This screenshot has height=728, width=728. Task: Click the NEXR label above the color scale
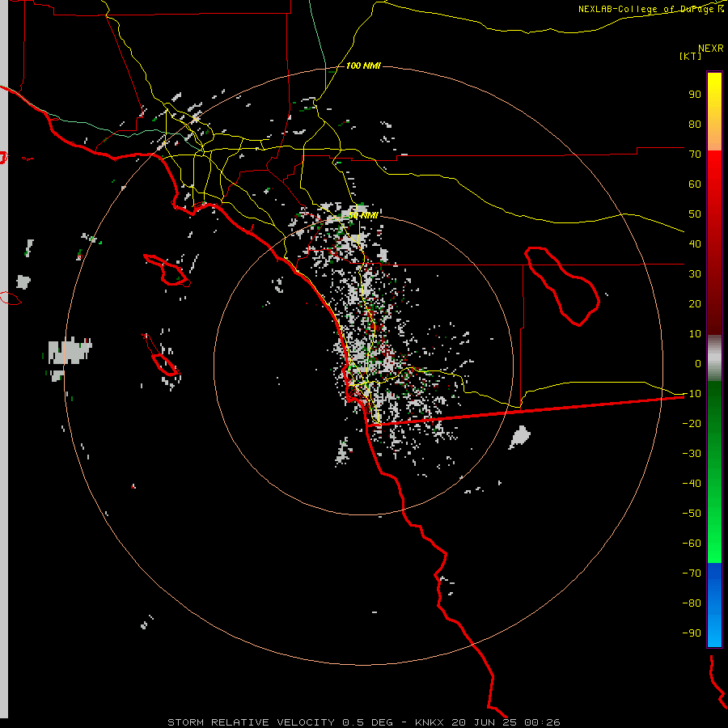[x=710, y=49]
